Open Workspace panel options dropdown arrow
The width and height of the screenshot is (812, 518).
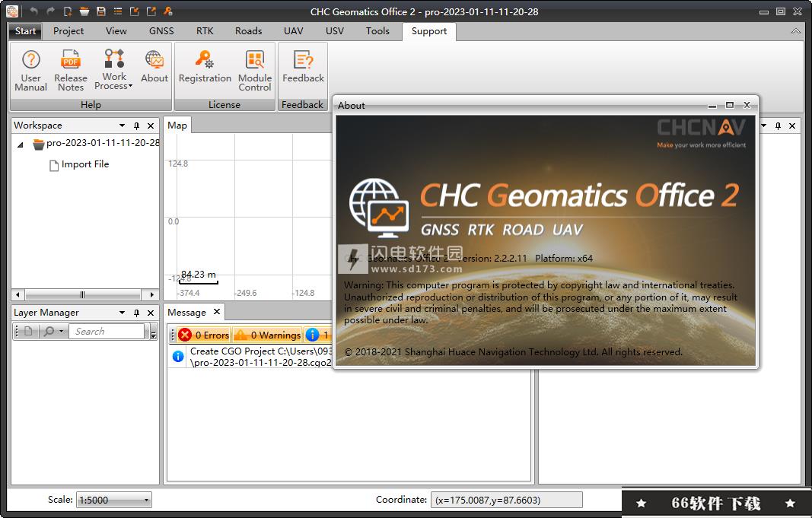click(123, 126)
